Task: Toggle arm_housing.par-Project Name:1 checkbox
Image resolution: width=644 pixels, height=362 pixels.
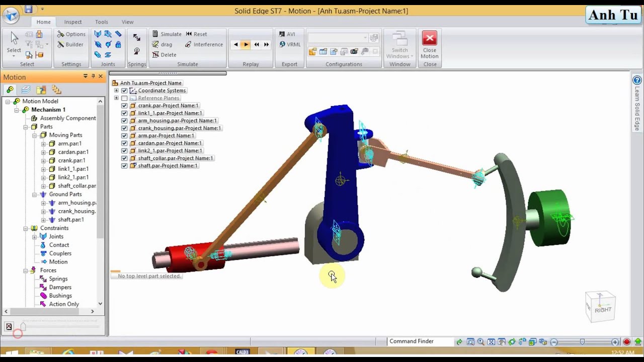Action: pyautogui.click(x=124, y=121)
